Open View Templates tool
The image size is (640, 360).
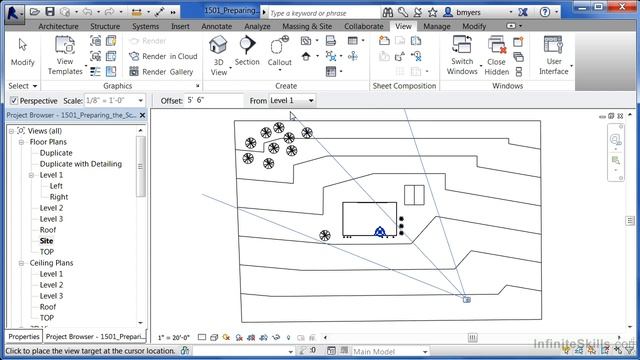pyautogui.click(x=65, y=56)
